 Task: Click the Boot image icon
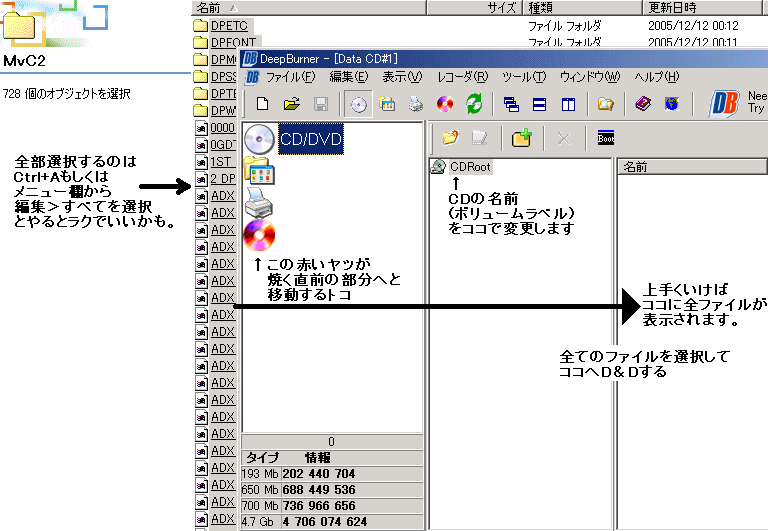click(x=606, y=138)
